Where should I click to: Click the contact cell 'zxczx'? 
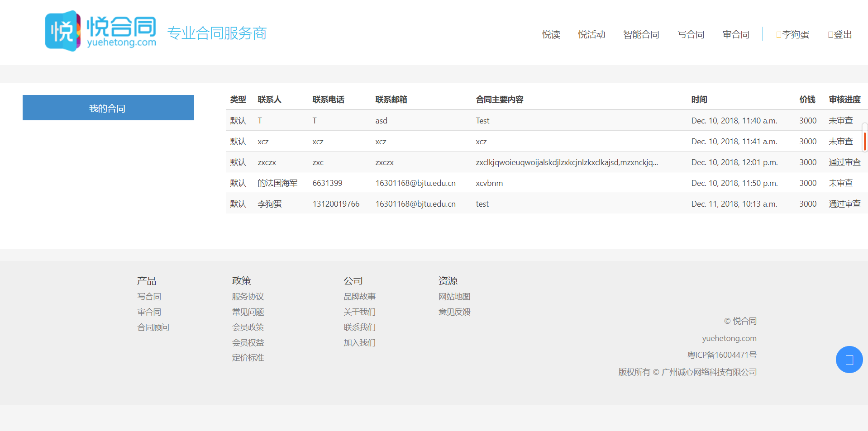tap(267, 162)
